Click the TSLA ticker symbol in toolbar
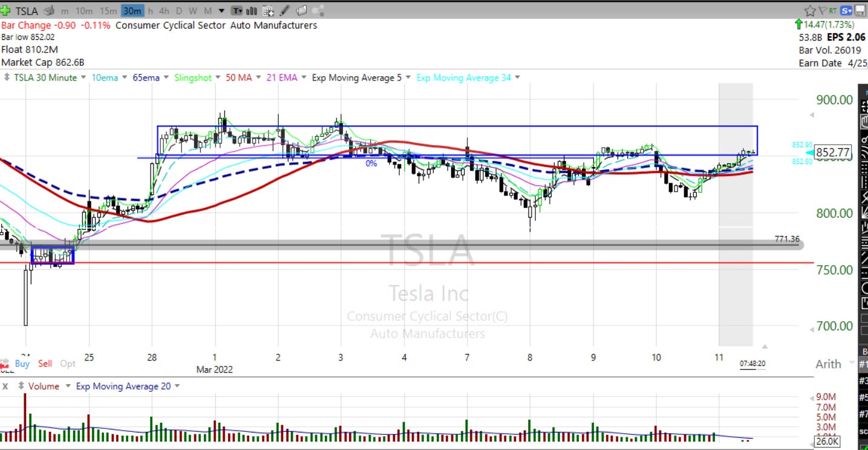 pyautogui.click(x=27, y=11)
